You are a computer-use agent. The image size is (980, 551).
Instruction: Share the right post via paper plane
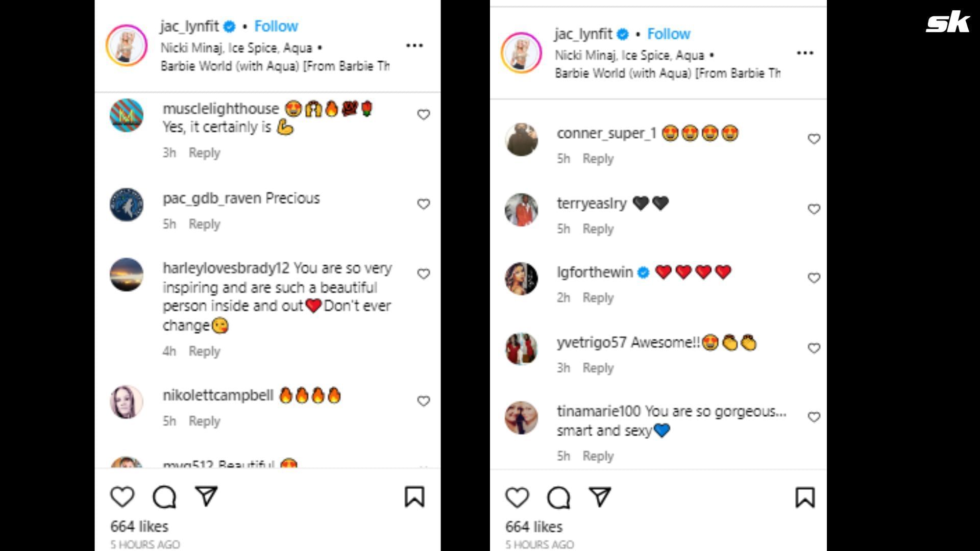600,497
